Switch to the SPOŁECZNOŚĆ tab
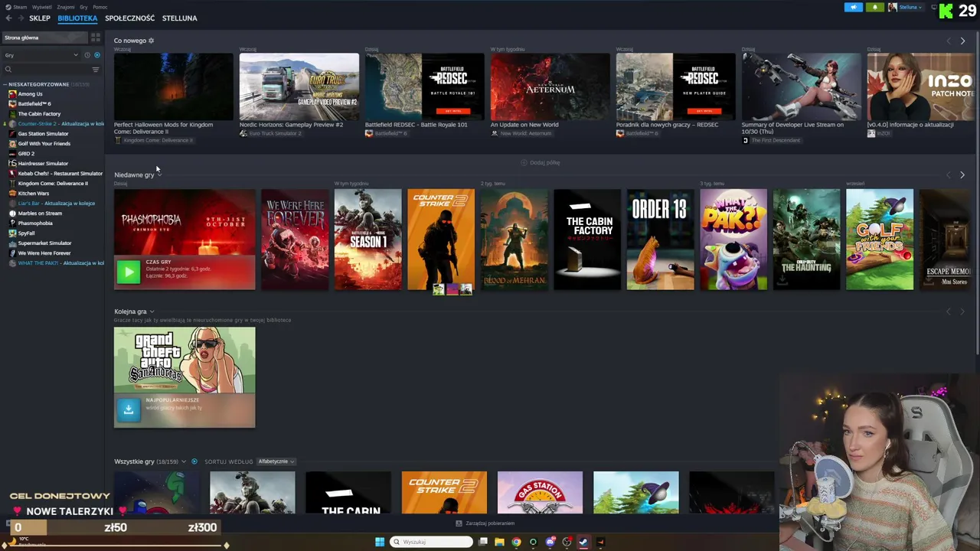 pos(129,18)
